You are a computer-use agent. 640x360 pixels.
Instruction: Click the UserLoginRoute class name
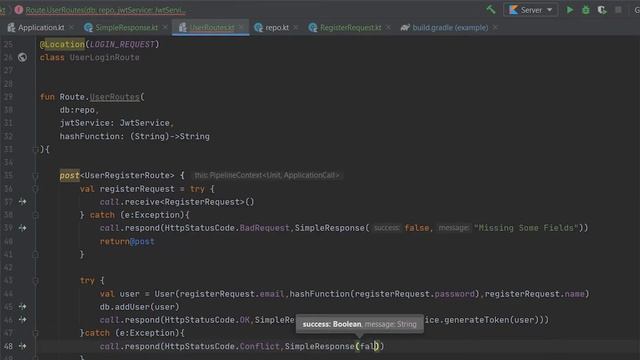click(x=104, y=58)
